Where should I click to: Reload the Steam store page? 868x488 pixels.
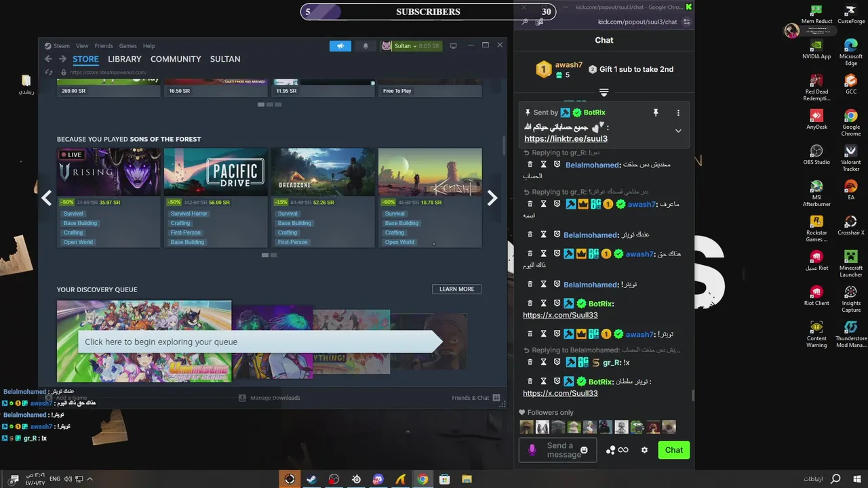click(x=49, y=73)
